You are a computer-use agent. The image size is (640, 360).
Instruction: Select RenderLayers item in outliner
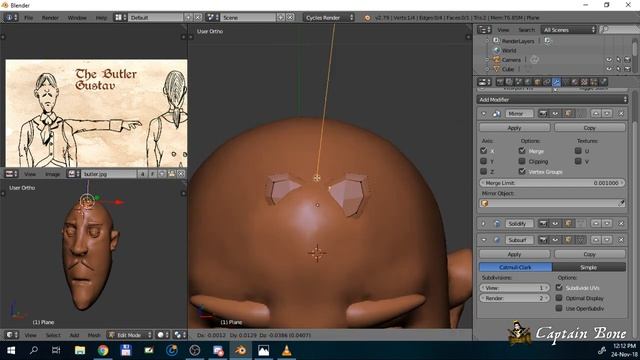(x=518, y=41)
